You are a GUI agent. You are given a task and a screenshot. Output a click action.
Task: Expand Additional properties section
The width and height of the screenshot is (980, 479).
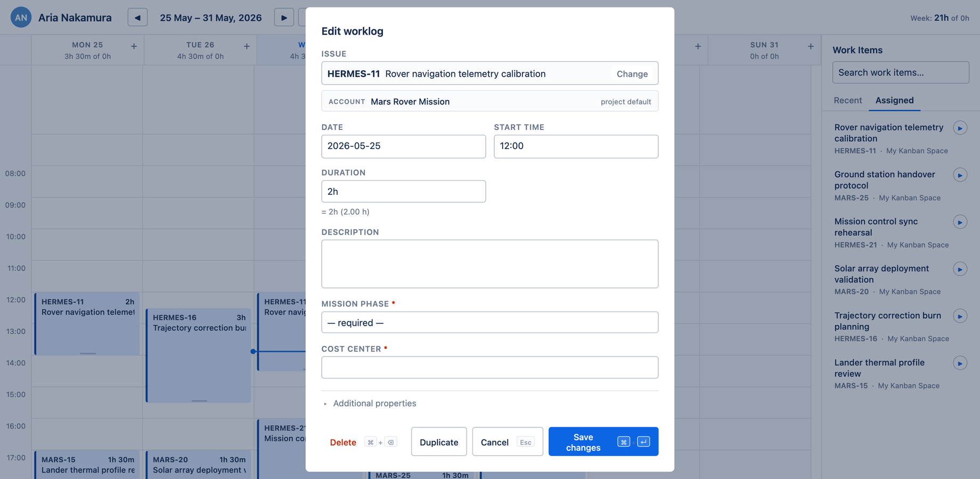(370, 403)
